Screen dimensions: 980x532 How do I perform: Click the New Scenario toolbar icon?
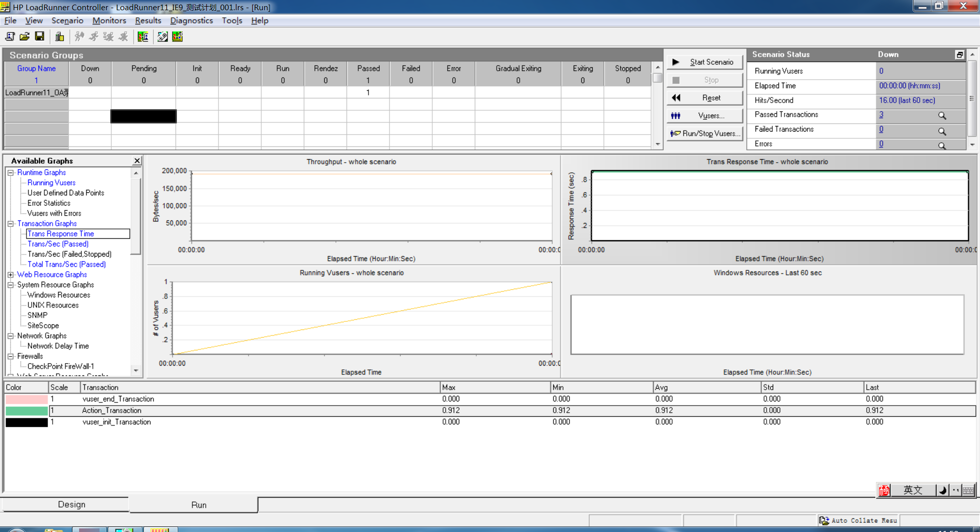[10, 36]
